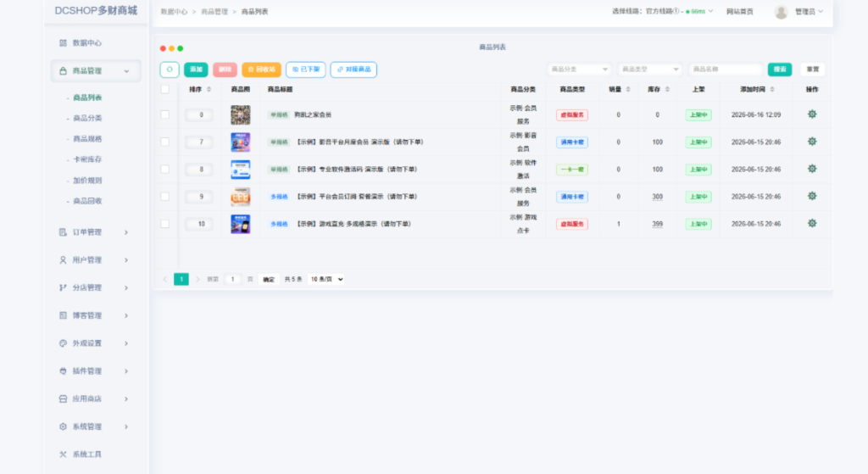
Task: Toggle 上架中 status for sort 10 product
Action: [698, 224]
